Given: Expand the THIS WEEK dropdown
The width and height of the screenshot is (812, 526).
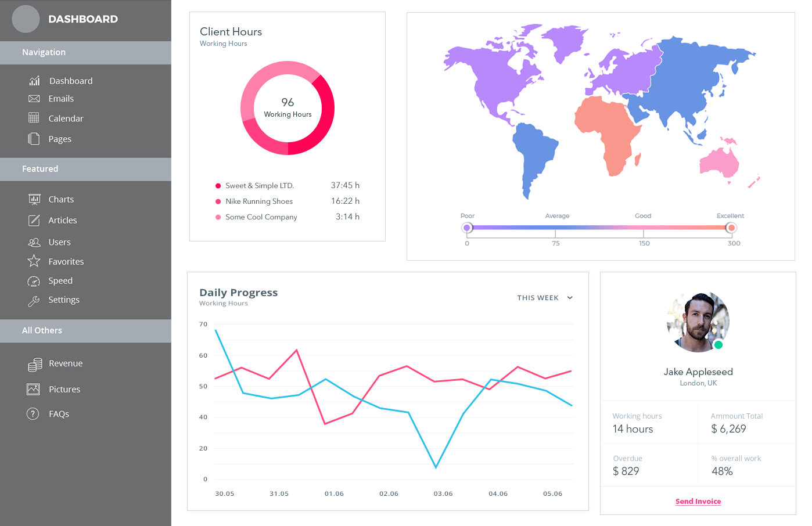Looking at the screenshot, I should coord(538,298).
